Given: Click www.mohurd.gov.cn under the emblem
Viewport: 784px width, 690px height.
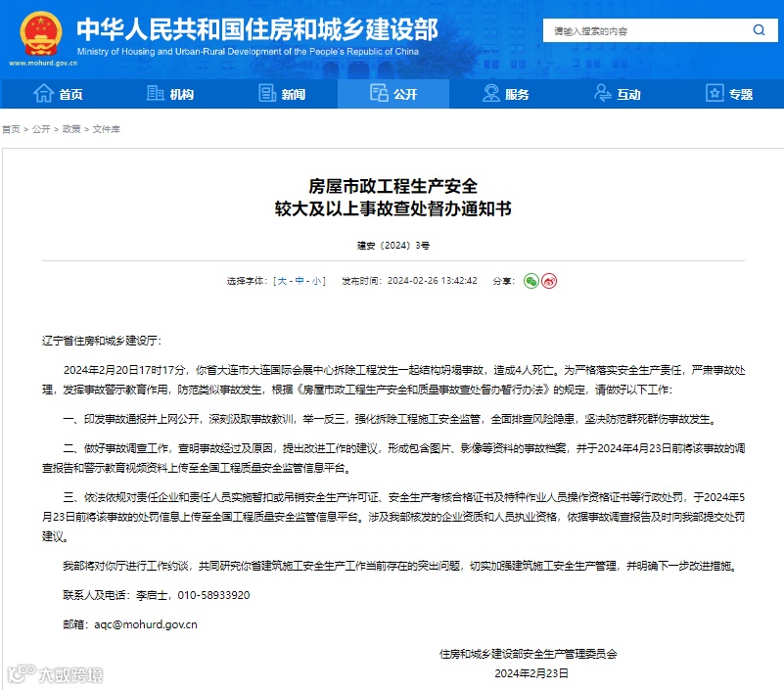Looking at the screenshot, I should pyautogui.click(x=43, y=63).
